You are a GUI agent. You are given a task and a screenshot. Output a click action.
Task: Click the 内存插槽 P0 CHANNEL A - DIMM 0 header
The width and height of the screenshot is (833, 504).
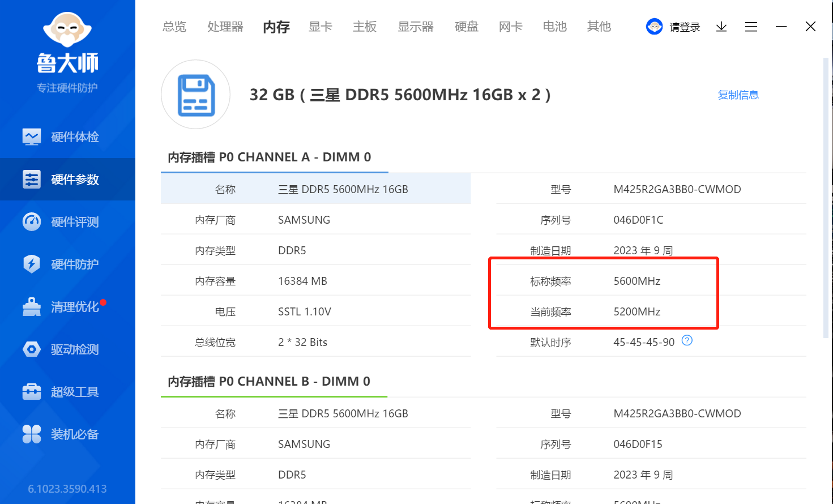(270, 157)
